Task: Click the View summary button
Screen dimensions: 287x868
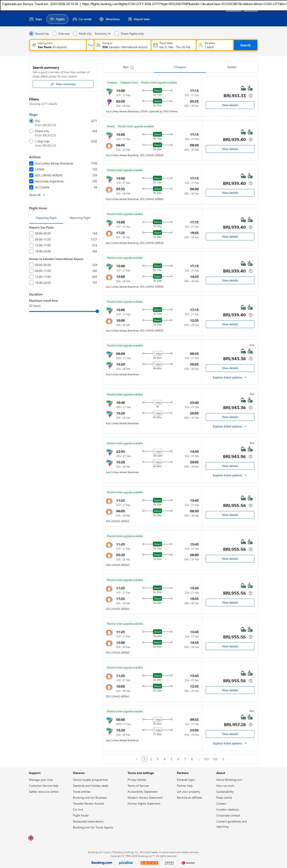Action: coord(63,84)
